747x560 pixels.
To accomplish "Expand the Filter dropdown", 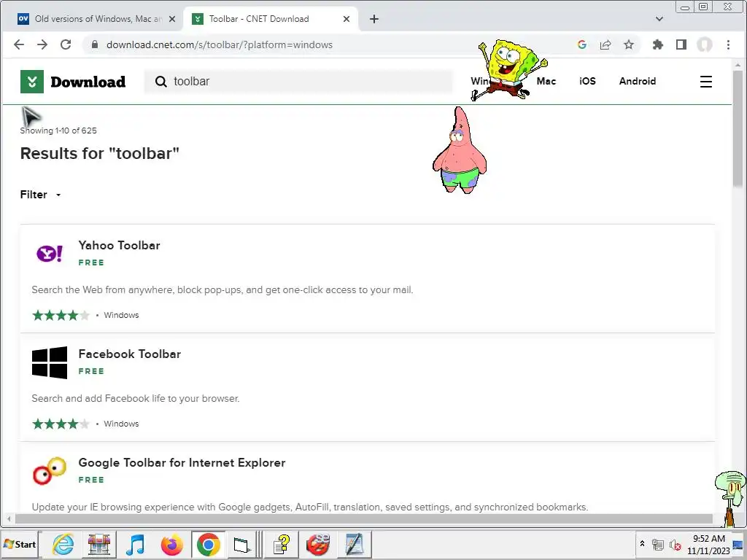I will 41,195.
